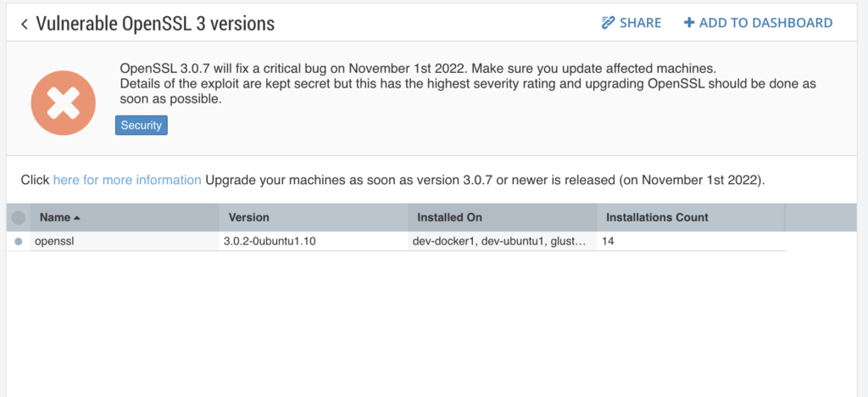Click the 'Vulnerable OpenSSL 3 versions' title
This screenshot has height=397, width=868.
pos(155,24)
